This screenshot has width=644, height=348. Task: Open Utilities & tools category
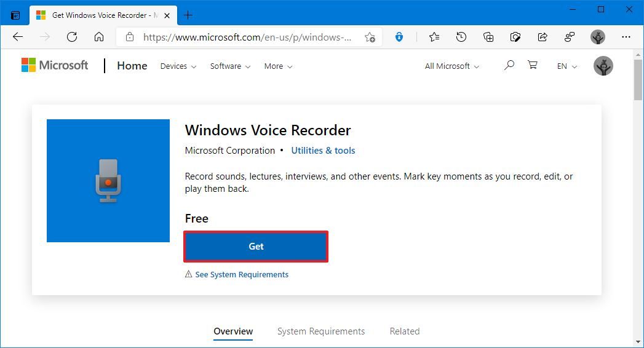coord(323,151)
